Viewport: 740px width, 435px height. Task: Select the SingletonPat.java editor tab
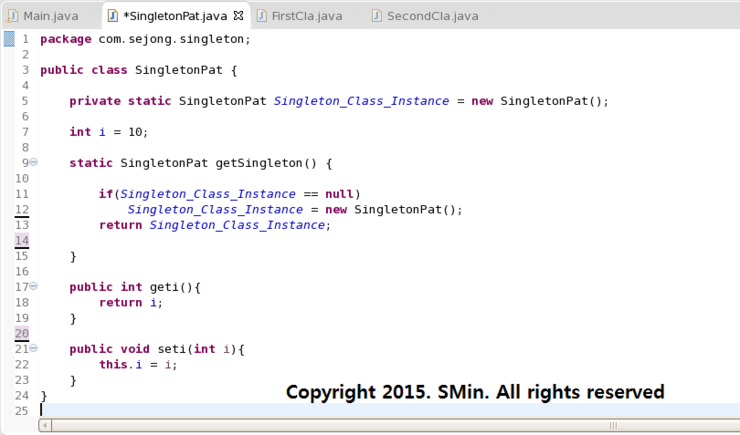[x=175, y=16]
